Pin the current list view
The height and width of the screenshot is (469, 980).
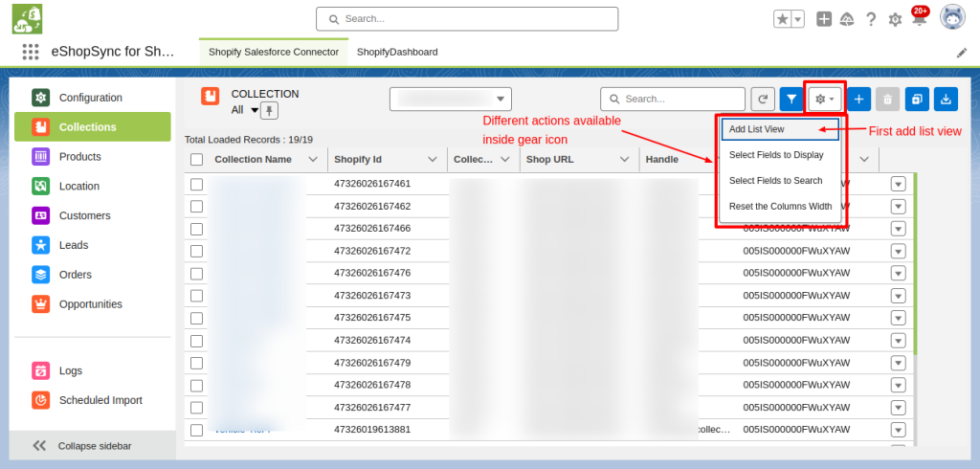pyautogui.click(x=269, y=111)
